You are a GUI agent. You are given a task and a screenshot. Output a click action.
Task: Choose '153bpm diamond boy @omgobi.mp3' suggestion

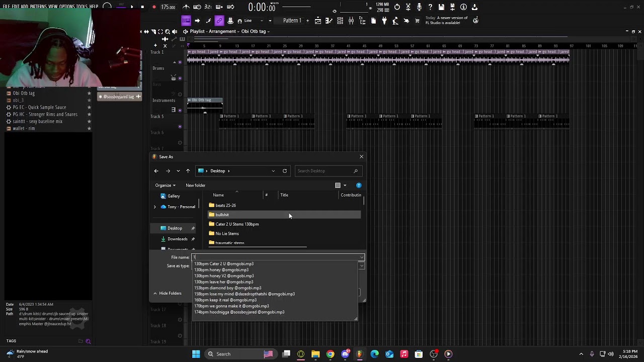click(x=227, y=288)
